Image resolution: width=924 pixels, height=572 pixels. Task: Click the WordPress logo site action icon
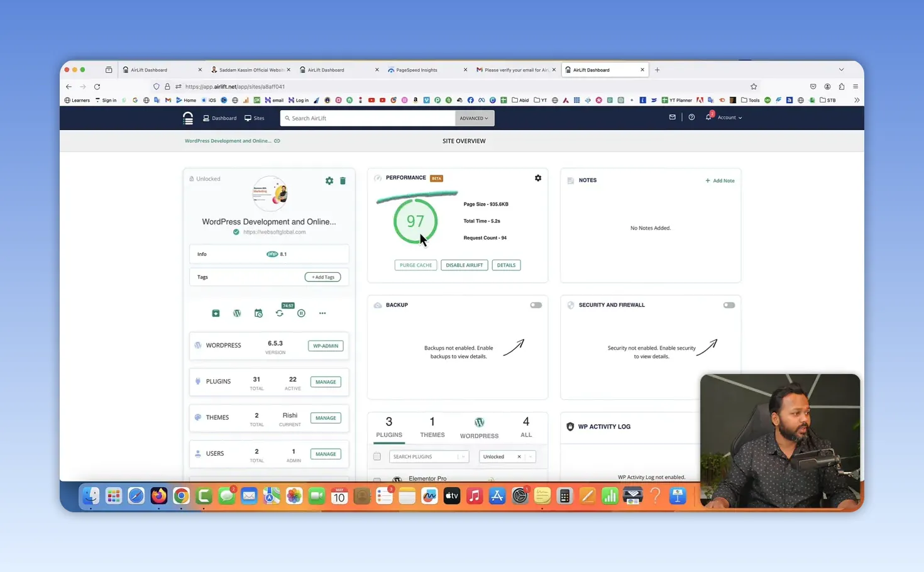237,313
